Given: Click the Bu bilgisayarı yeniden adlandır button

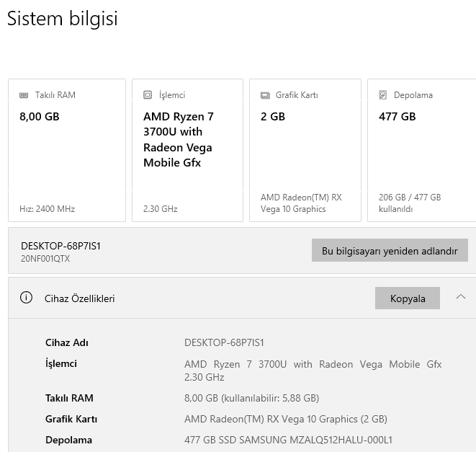Looking at the screenshot, I should (x=390, y=251).
